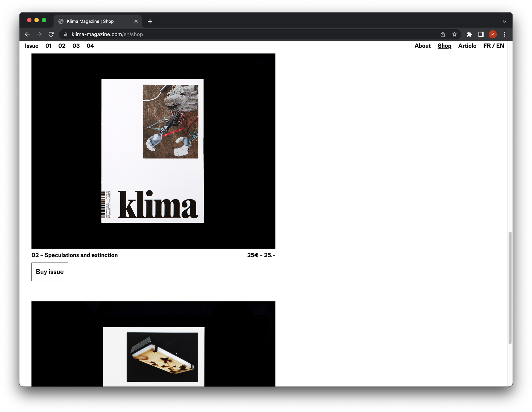The height and width of the screenshot is (412, 532).
Task: Minimize the browser with yellow button
Action: pos(37,20)
